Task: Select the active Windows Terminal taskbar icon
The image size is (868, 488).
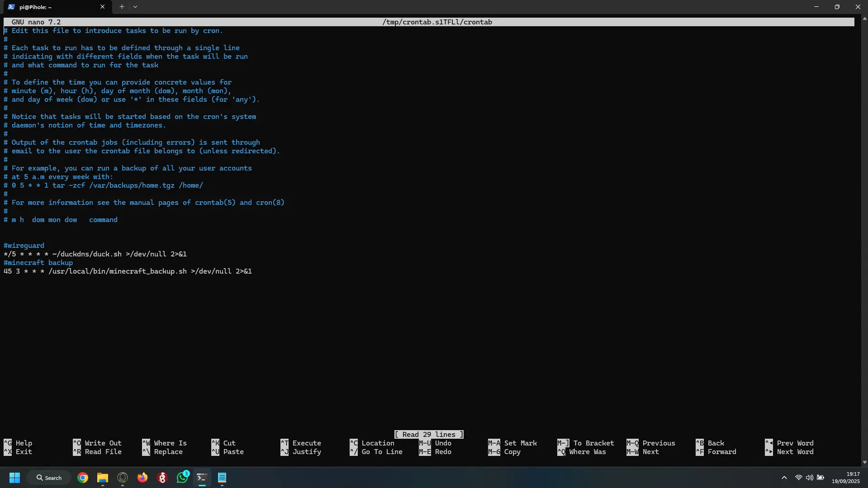Action: pyautogui.click(x=202, y=478)
